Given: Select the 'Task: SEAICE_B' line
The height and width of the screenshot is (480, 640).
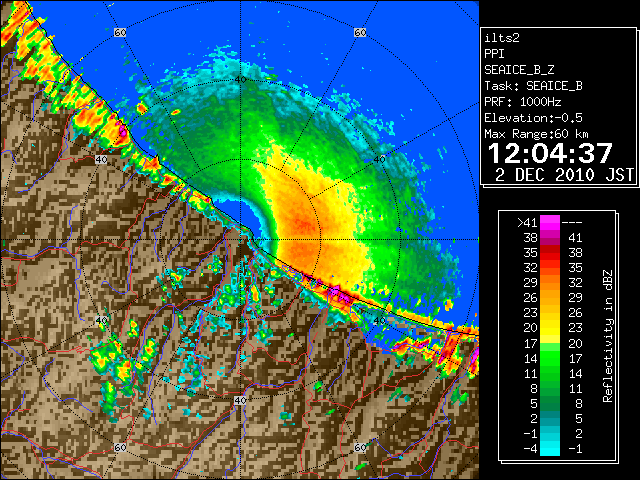Looking at the screenshot, I should click(533, 86).
